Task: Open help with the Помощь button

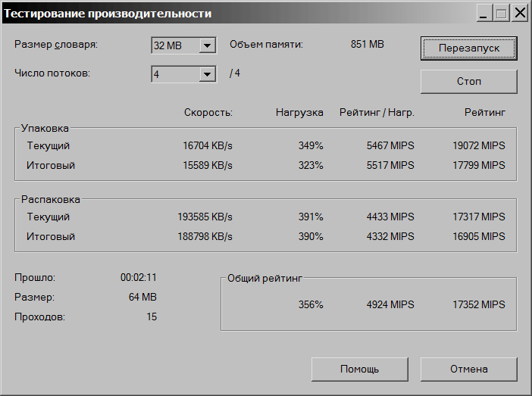Action: coord(359,369)
